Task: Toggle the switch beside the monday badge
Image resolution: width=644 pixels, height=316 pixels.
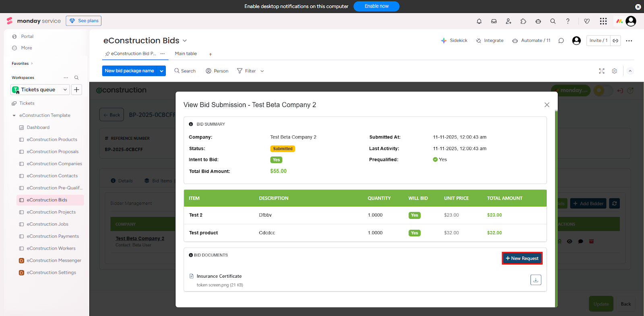Action: coord(603,91)
